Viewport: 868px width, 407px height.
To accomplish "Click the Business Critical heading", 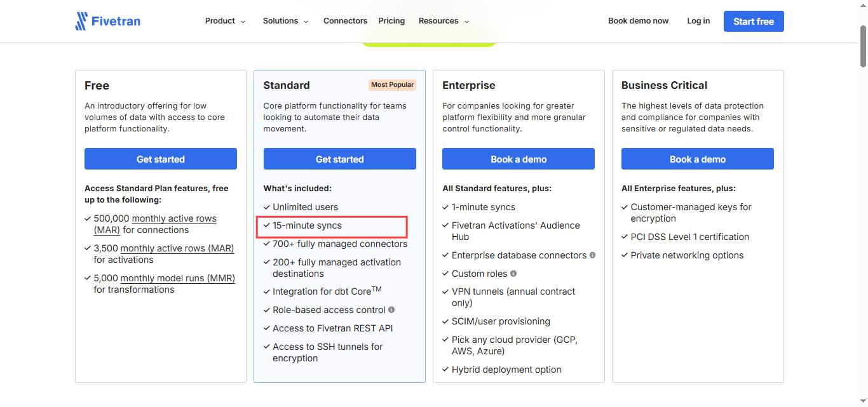I will [664, 85].
